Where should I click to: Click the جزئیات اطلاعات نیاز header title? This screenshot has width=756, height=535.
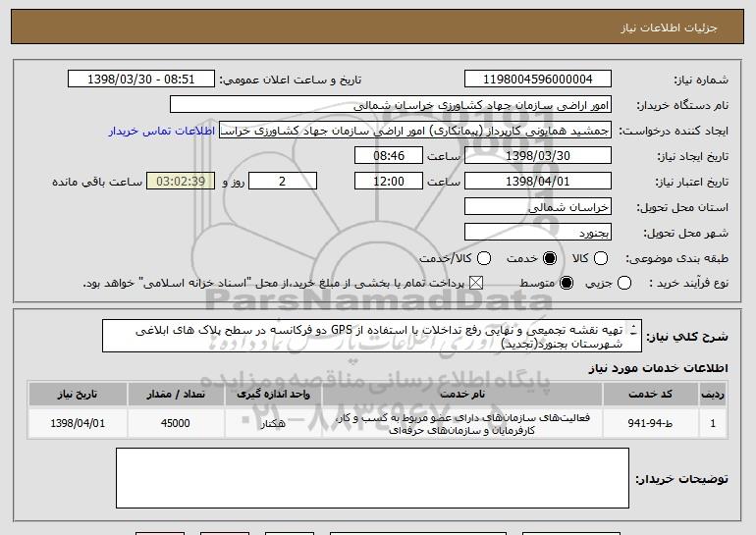click(669, 27)
